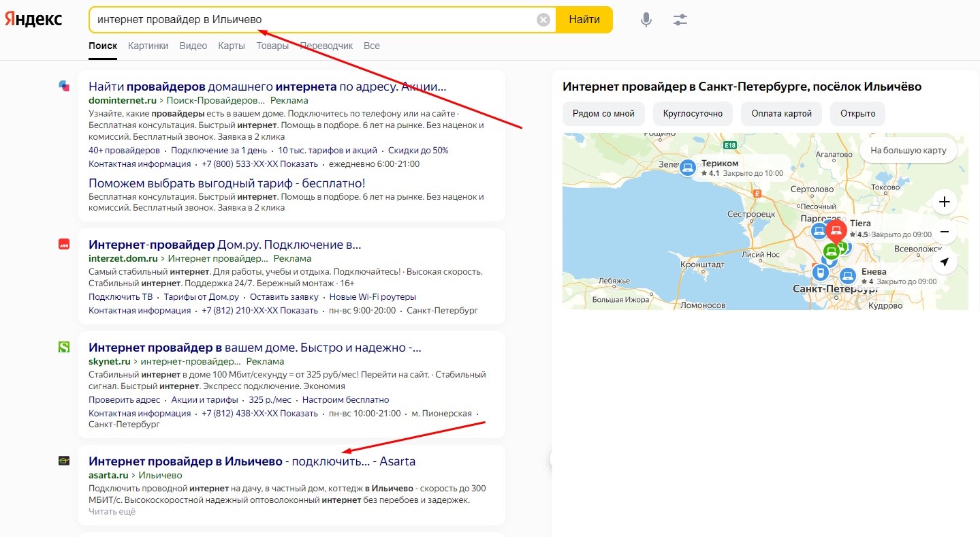Screen dimensions: 980x537
Task: Open the Тарифы от Дом.ру sitelink
Action: pyautogui.click(x=202, y=296)
